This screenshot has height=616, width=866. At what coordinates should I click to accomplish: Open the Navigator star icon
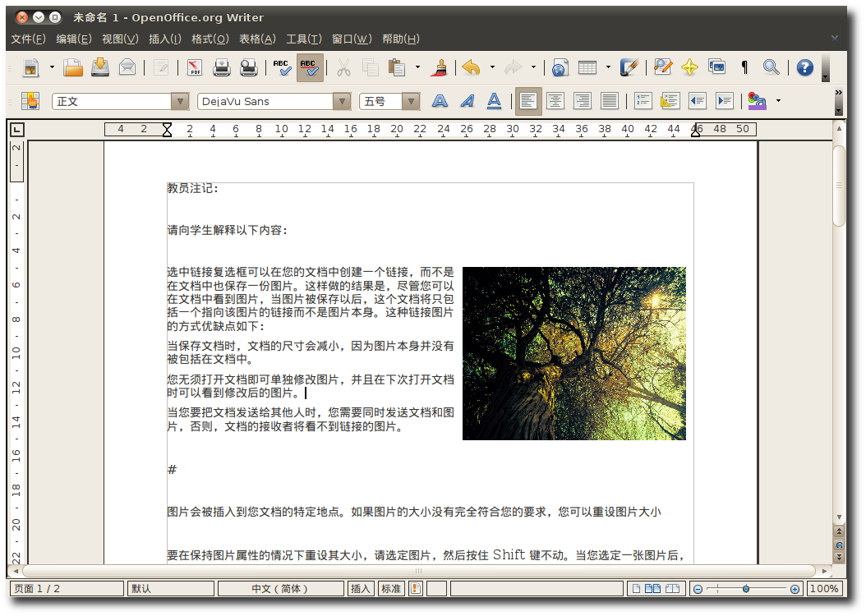click(x=690, y=68)
